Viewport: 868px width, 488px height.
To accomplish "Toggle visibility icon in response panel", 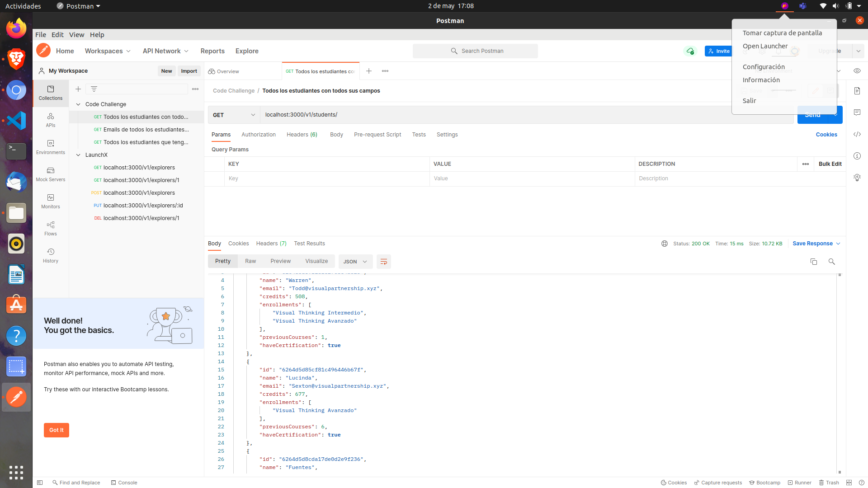I will click(857, 71).
